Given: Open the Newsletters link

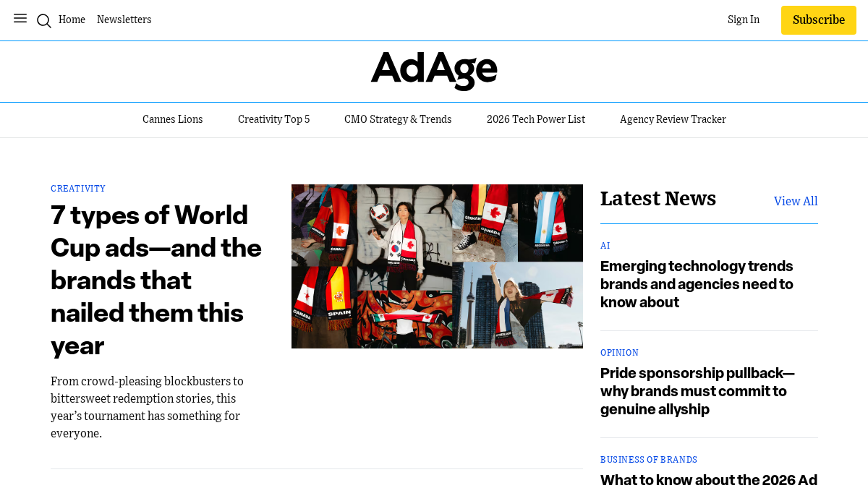Looking at the screenshot, I should pos(124,20).
